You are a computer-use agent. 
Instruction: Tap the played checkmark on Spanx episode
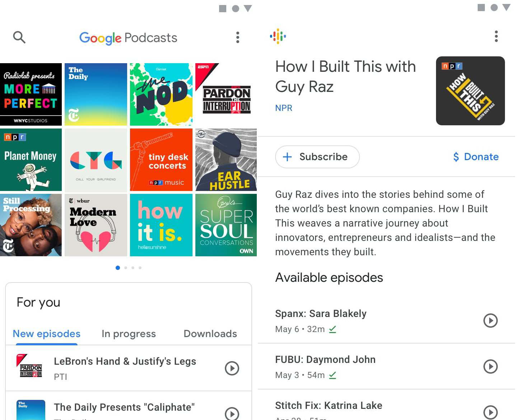[333, 329]
